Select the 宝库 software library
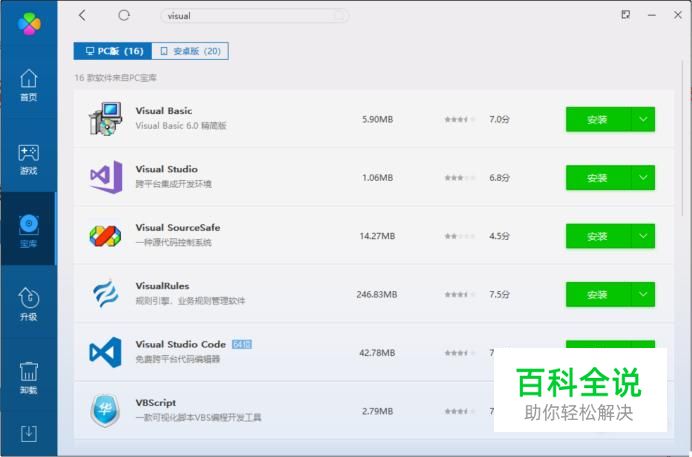 click(29, 231)
